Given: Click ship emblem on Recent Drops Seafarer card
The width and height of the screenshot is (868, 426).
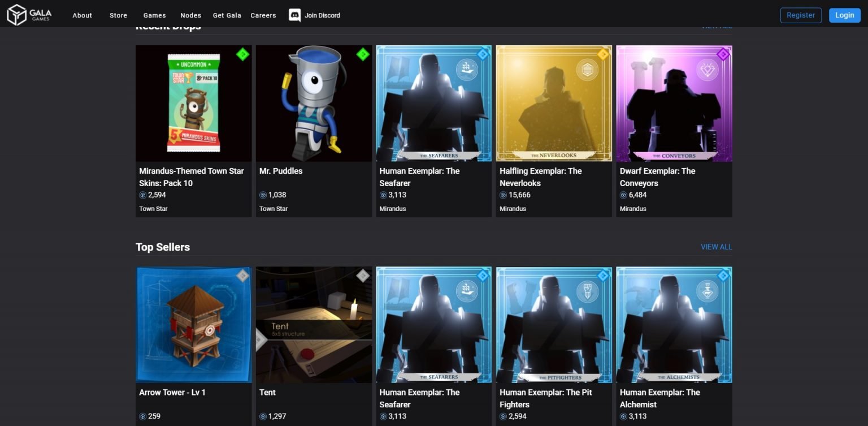Looking at the screenshot, I should click(467, 70).
